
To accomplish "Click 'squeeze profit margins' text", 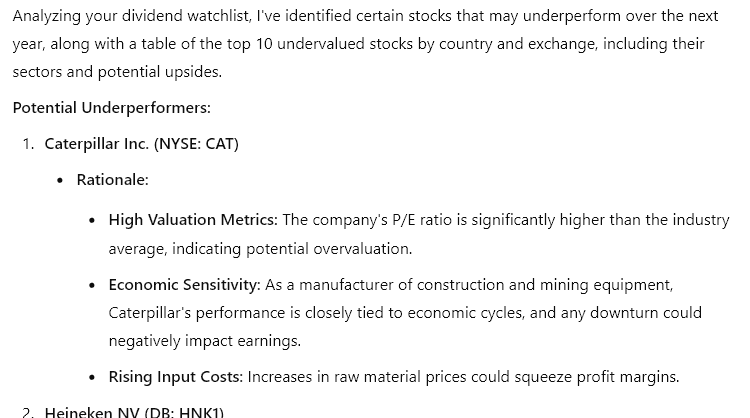I will (x=596, y=377).
